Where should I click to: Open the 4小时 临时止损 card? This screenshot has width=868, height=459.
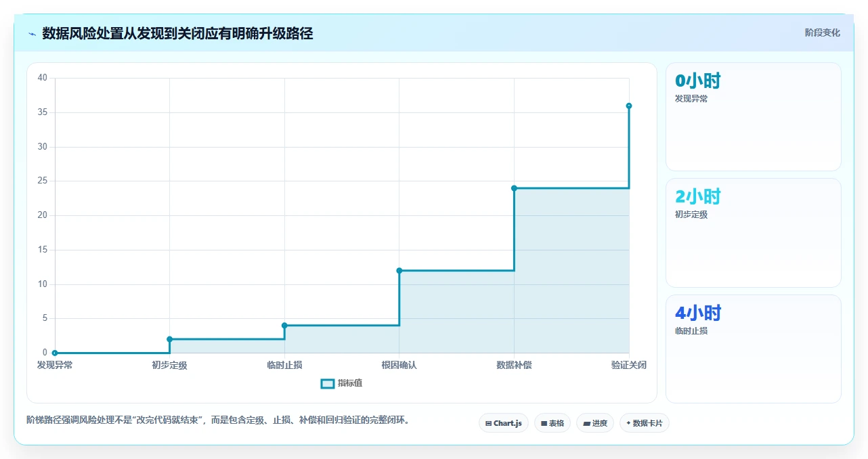[754, 349]
